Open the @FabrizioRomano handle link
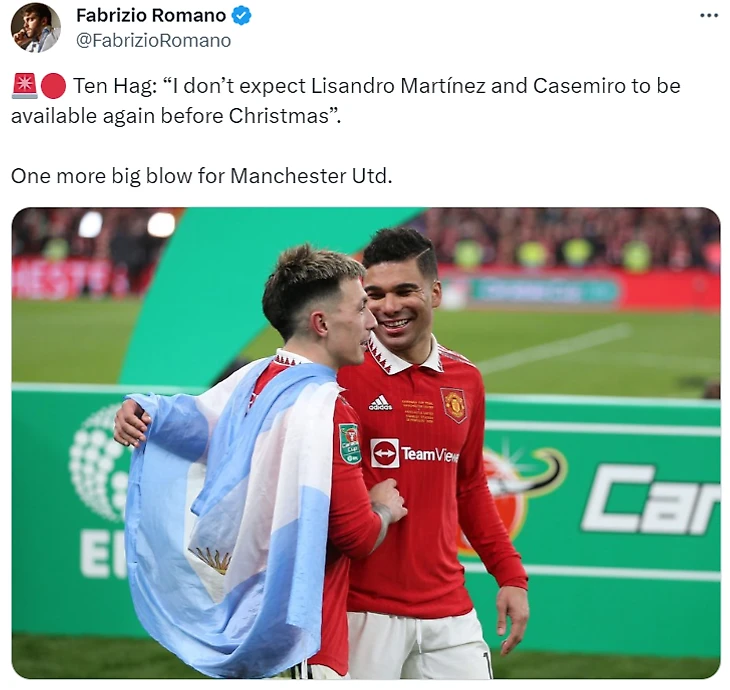Screen dimensions: 730x690 click(154, 41)
